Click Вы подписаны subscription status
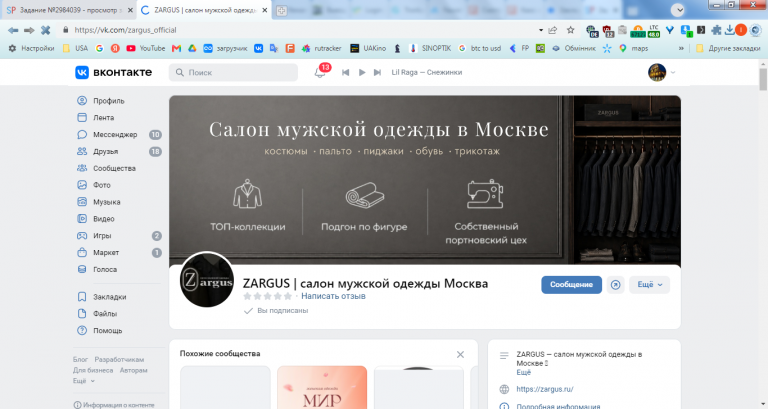Viewport: 768px width, 409px height. pyautogui.click(x=276, y=311)
